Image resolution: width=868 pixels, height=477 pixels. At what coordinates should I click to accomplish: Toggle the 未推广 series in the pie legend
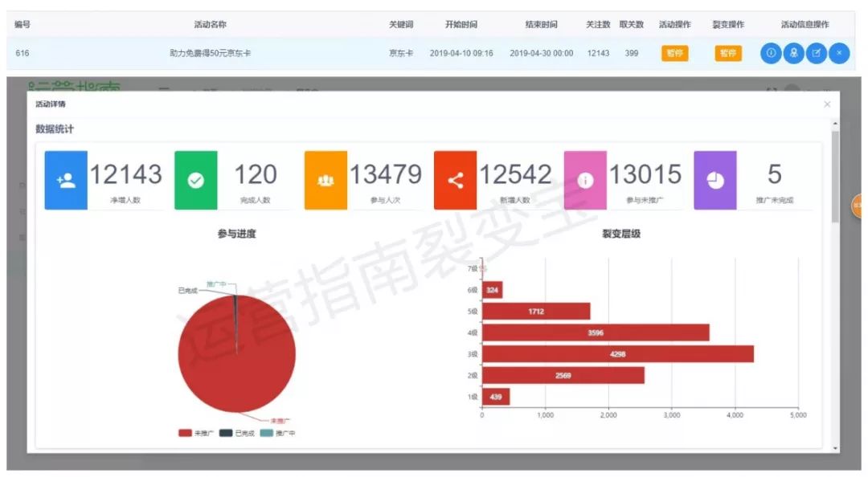(192, 433)
